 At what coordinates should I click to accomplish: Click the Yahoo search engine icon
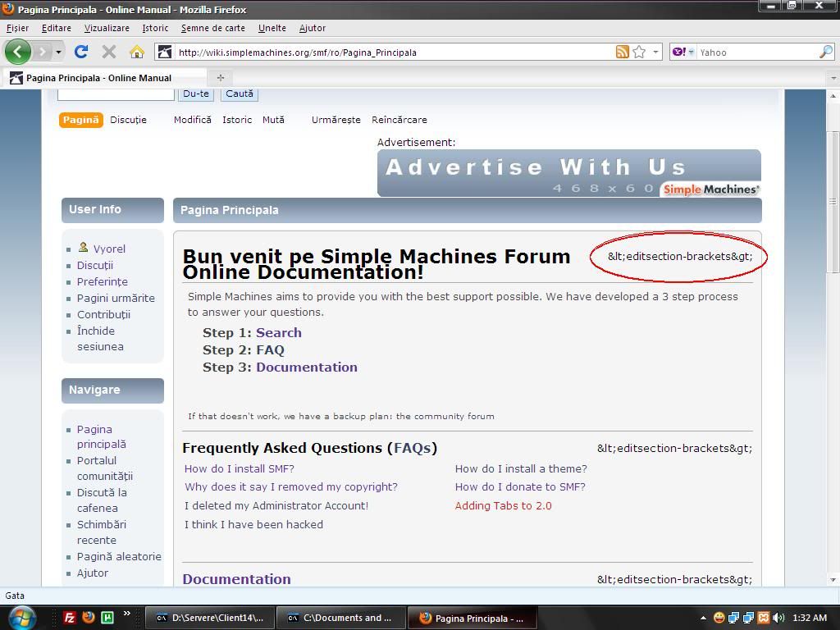(678, 52)
